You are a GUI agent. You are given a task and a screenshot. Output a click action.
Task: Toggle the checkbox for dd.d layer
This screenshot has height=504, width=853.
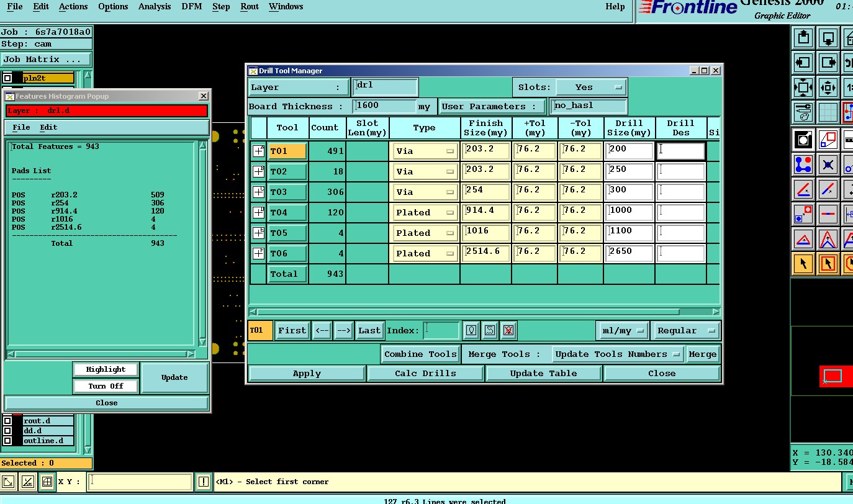pos(7,431)
